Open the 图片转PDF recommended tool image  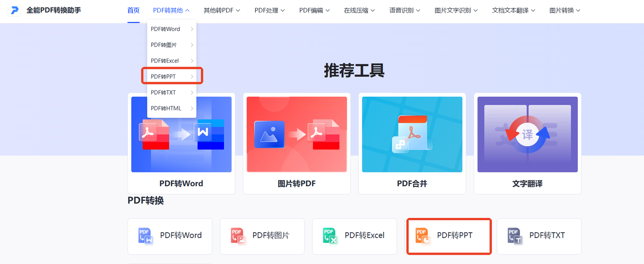click(297, 134)
